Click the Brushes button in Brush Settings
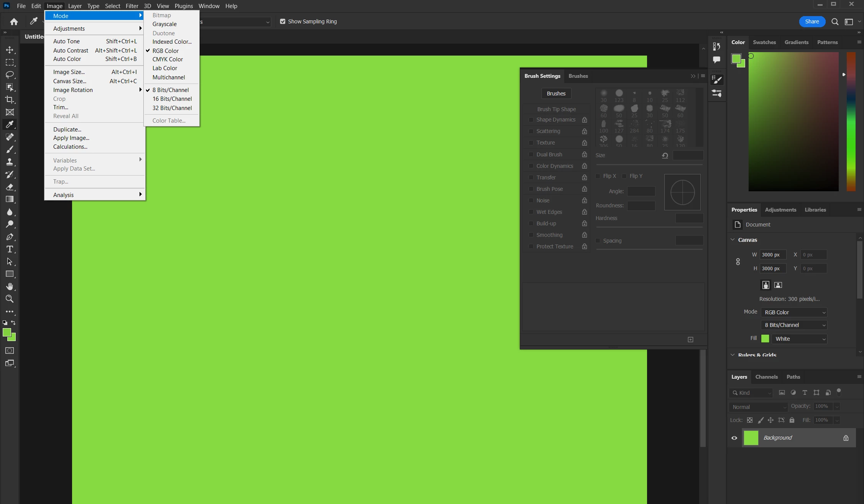 pos(556,94)
